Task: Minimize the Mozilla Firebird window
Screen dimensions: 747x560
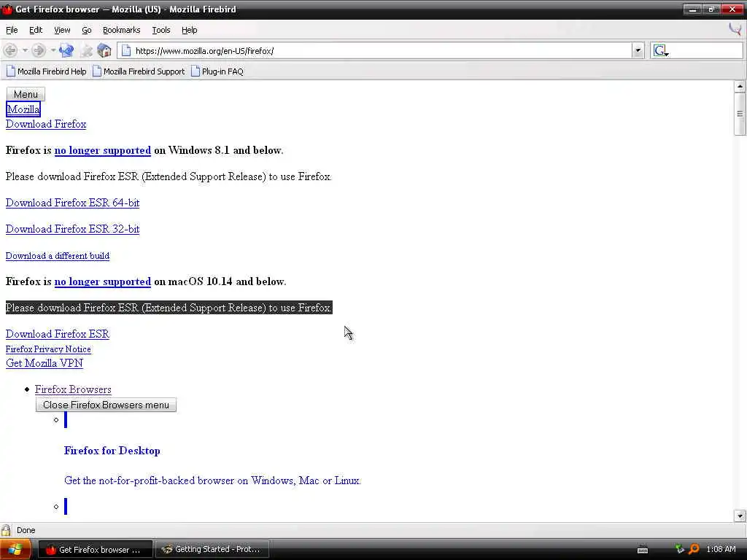Action: (x=692, y=9)
